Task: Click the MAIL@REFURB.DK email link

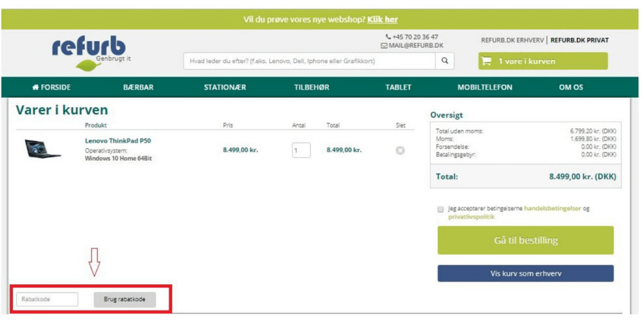Action: 416,46
